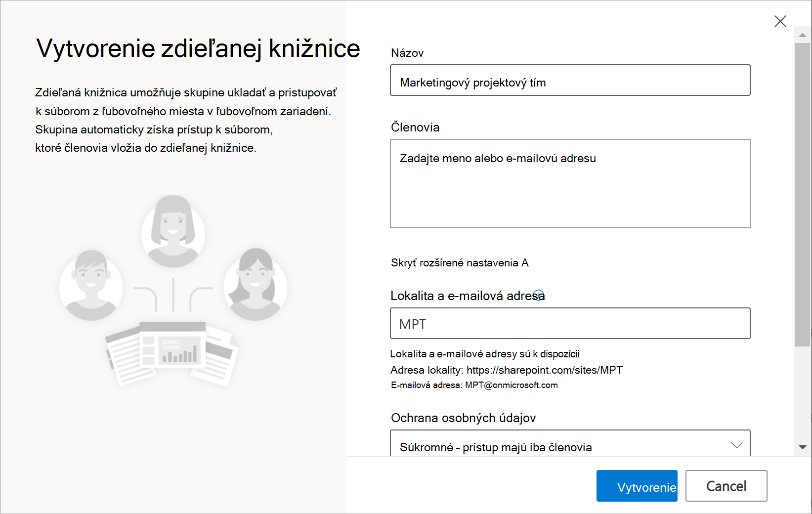Click the text Lokalita a e-mailové adresy sú k dispozícii
This screenshot has width=812, height=514.
coord(485,354)
